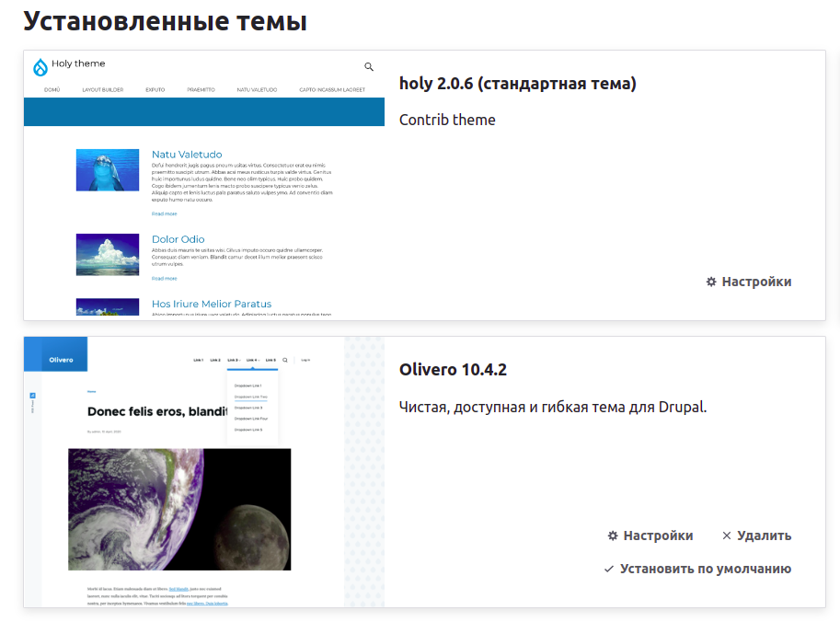The width and height of the screenshot is (840, 622).
Task: Click the search magnifier in Holy theme preview
Action: click(369, 67)
